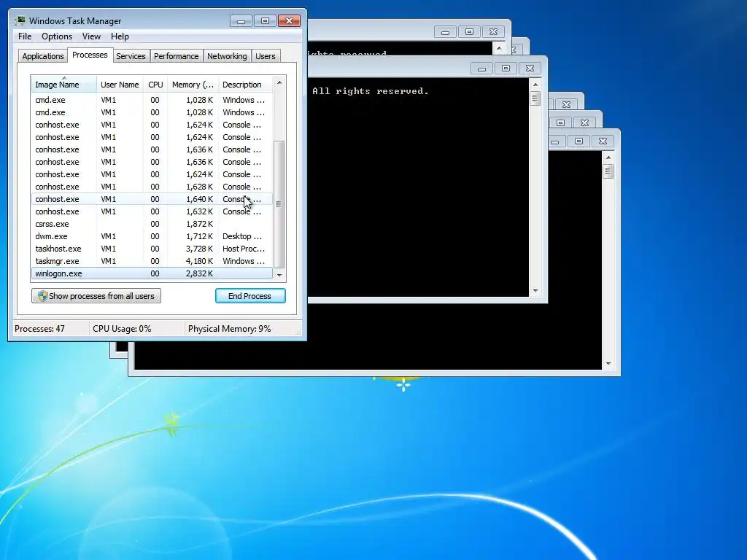
Task: Select the conhost.exe row using 1,628 K
Action: 152,187
